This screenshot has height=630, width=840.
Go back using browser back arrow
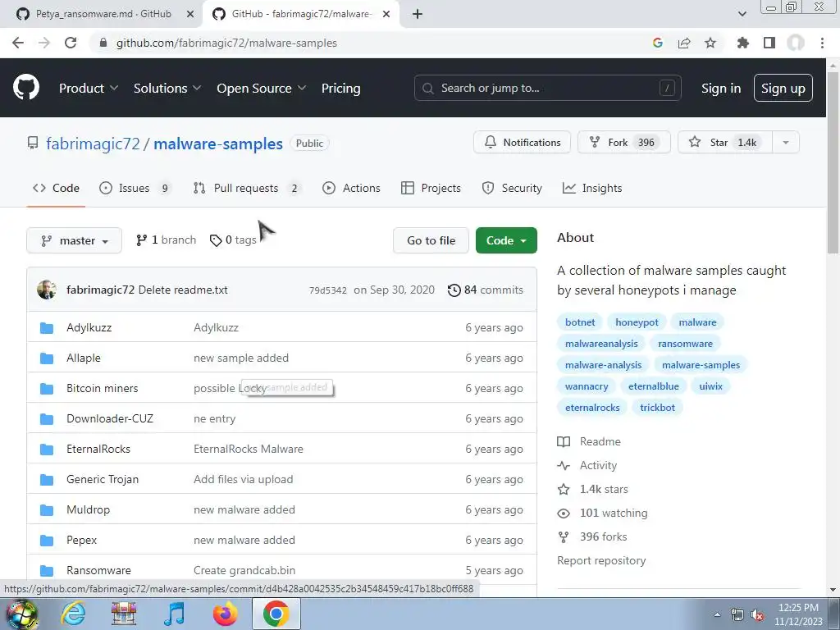18,43
